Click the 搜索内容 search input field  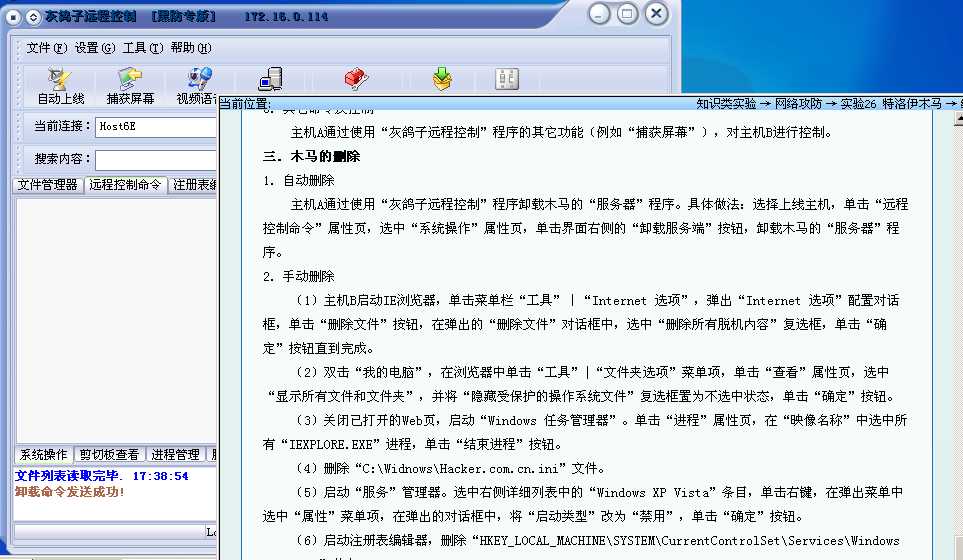pos(156,160)
